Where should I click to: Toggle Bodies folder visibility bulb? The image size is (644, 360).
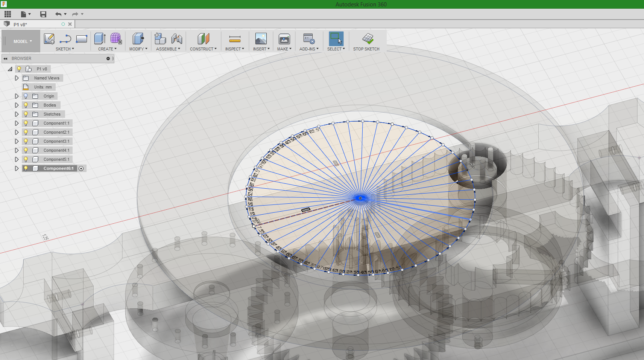tap(26, 105)
